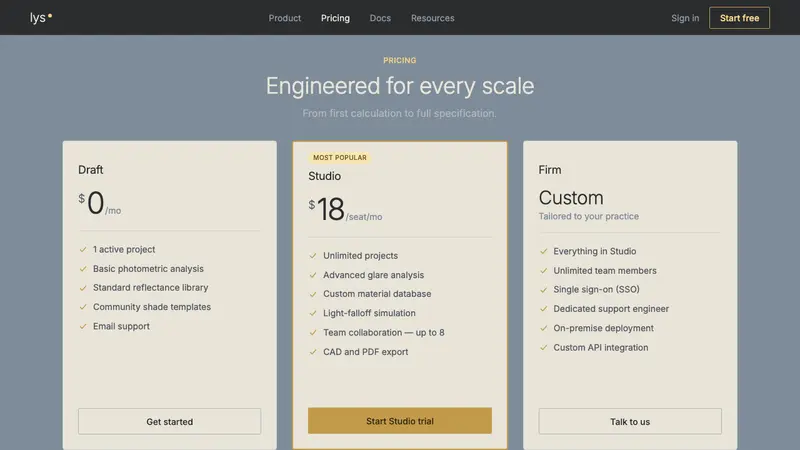The image size is (800, 450).
Task: Click the 'Everything in Studio' text
Action: 595,251
